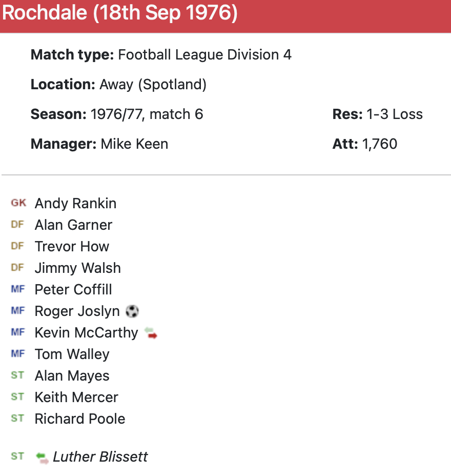451x476 pixels.
Task: Click the 1-3 Loss result text
Action: pyautogui.click(x=394, y=114)
